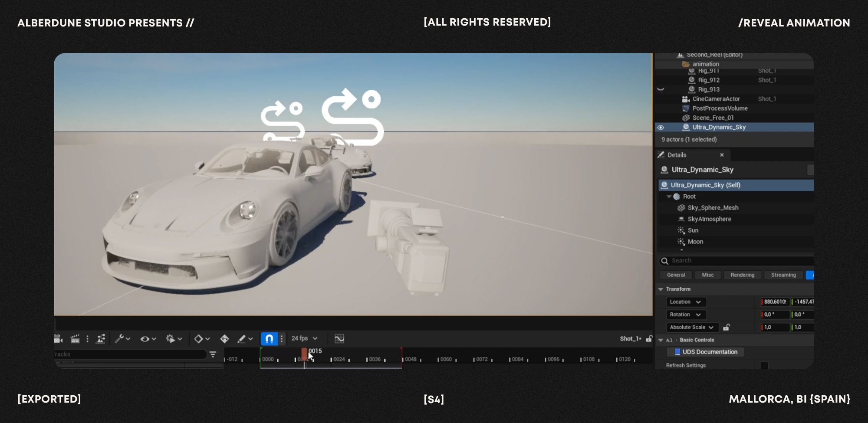Screen dimensions: 868x423
Task: Click the pencil edit options icon
Action: 244,339
